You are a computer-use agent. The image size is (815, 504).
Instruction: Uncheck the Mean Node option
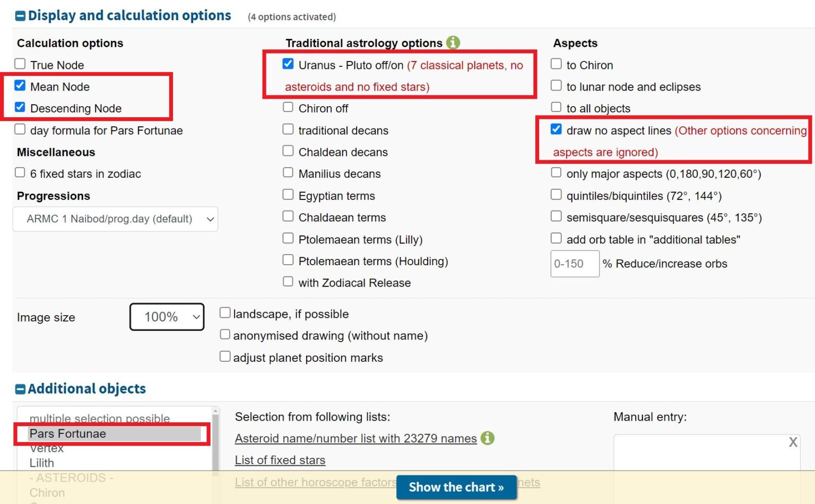pos(20,86)
